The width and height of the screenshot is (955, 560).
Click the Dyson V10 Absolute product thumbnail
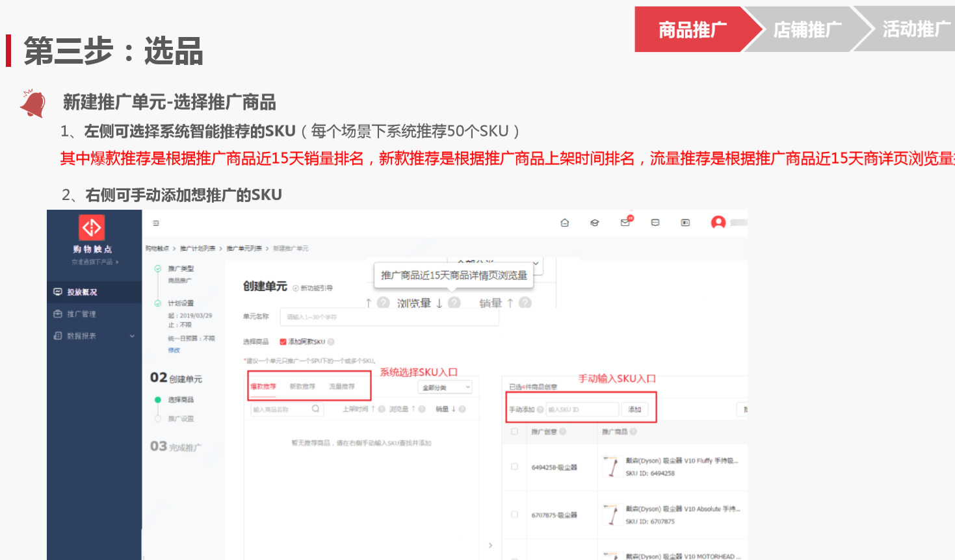coord(612,515)
